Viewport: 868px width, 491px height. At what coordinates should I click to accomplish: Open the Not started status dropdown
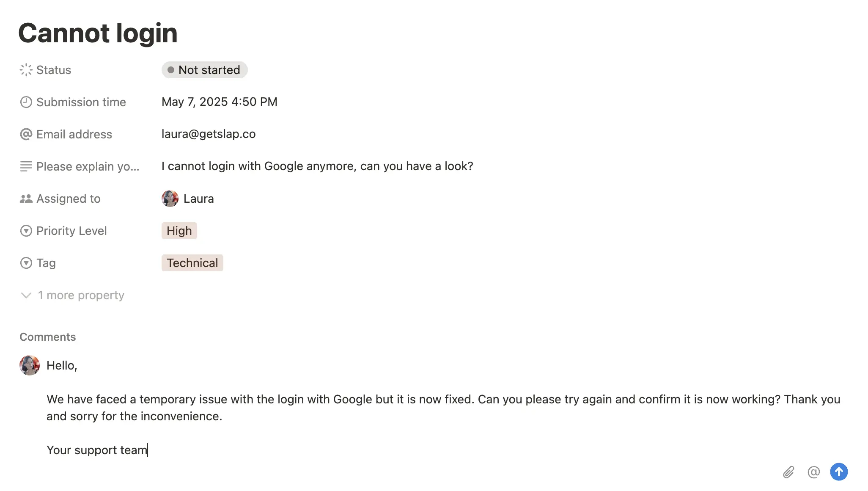[204, 70]
